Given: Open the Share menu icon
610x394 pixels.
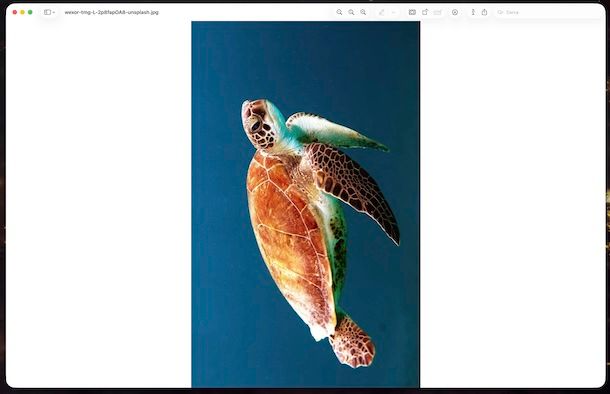Looking at the screenshot, I should coord(484,12).
